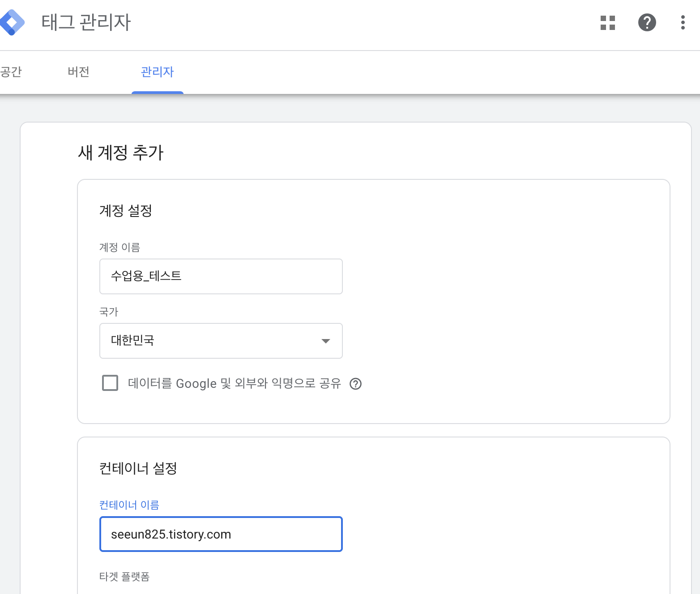Switch to the partially visible 공간 tab
Viewport: 700px width, 594px height.
[11, 72]
